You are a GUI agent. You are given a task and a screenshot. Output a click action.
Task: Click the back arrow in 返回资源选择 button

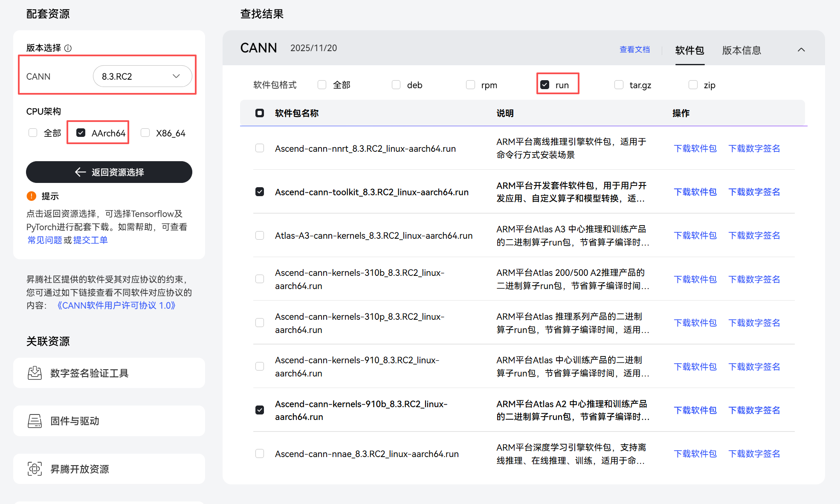pos(81,172)
